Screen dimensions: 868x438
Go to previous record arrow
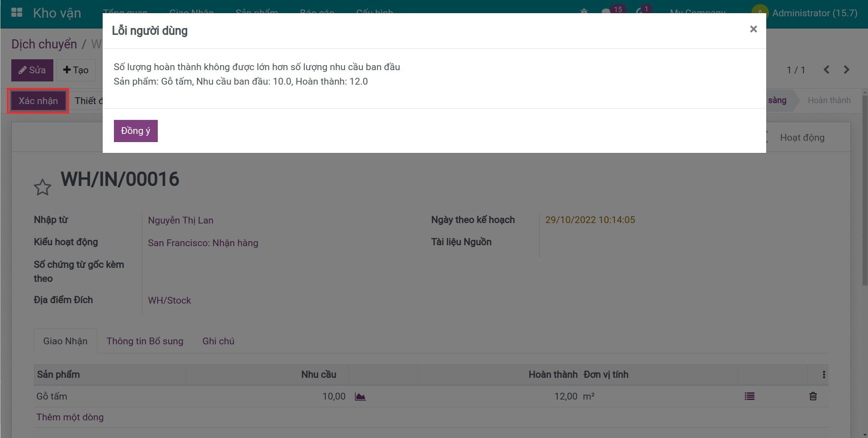click(x=826, y=70)
